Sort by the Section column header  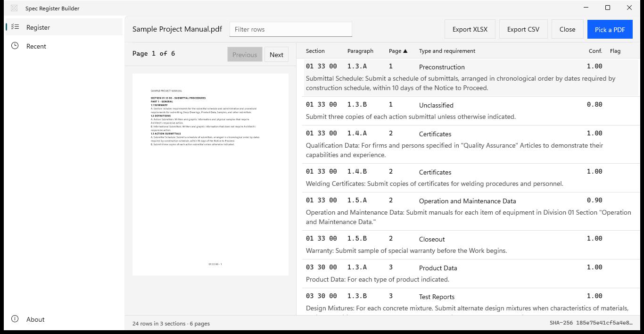coord(315,51)
